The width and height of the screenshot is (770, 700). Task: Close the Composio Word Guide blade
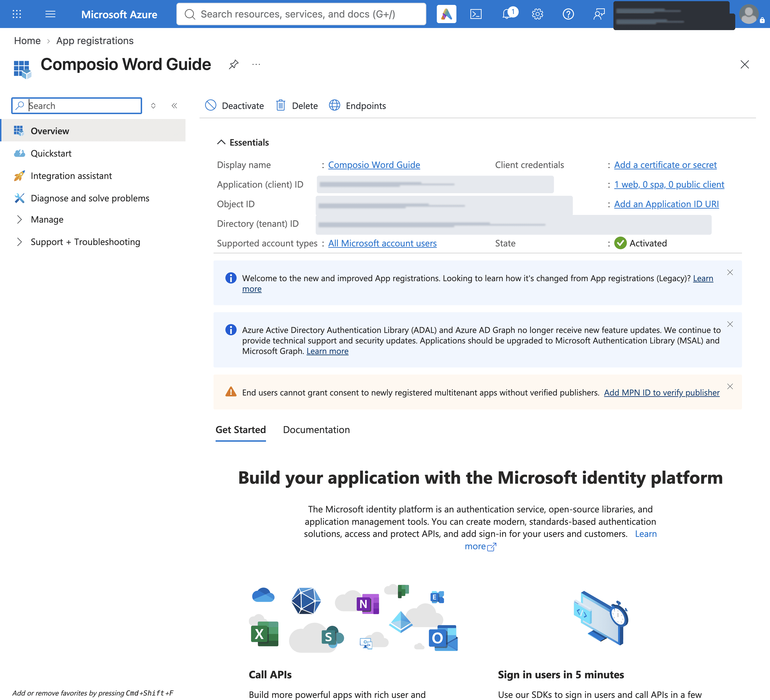click(744, 64)
